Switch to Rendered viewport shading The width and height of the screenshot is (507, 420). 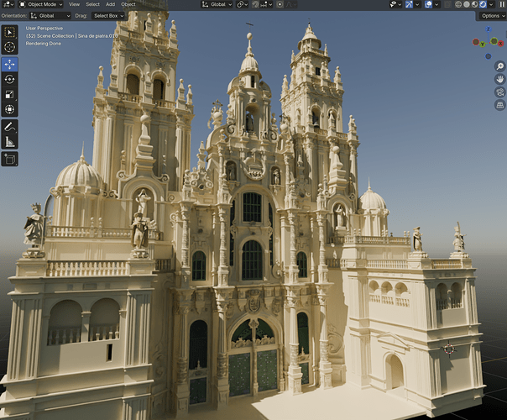click(483, 4)
